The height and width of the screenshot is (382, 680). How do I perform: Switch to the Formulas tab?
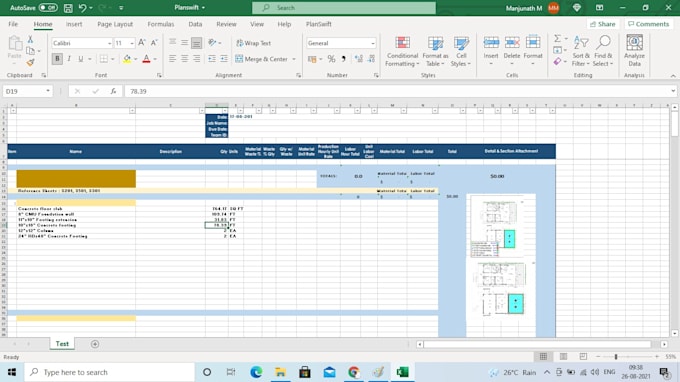tap(160, 24)
